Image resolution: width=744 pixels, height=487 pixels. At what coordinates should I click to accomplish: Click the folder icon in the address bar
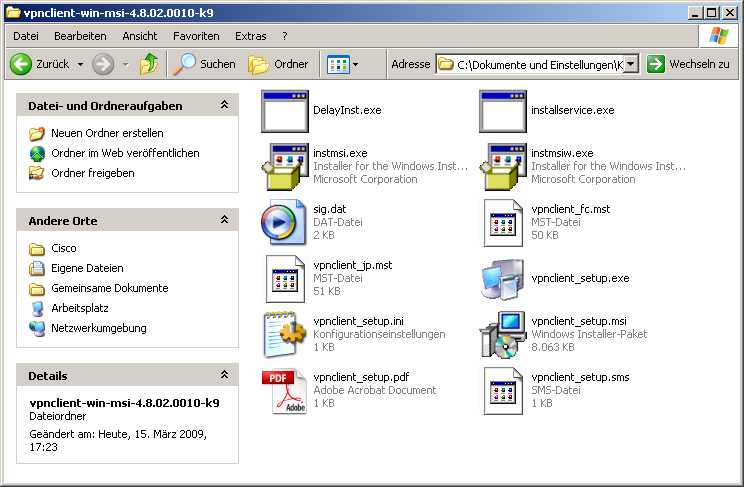(x=445, y=64)
